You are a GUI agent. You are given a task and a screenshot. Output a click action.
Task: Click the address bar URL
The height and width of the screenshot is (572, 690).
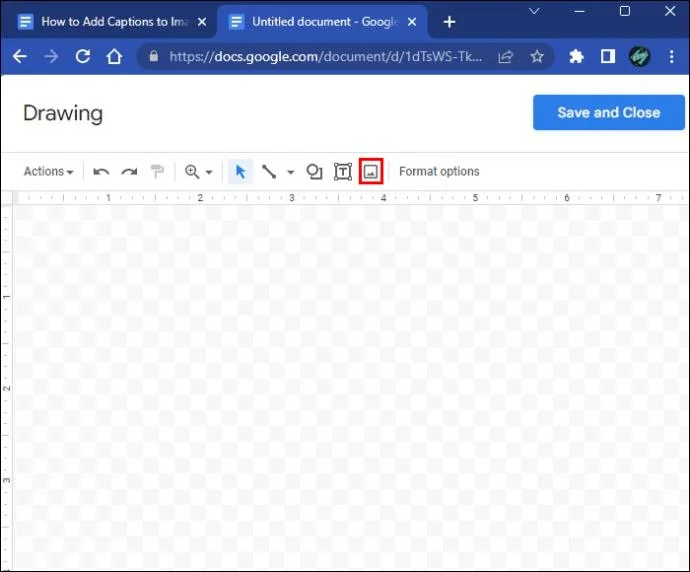326,56
